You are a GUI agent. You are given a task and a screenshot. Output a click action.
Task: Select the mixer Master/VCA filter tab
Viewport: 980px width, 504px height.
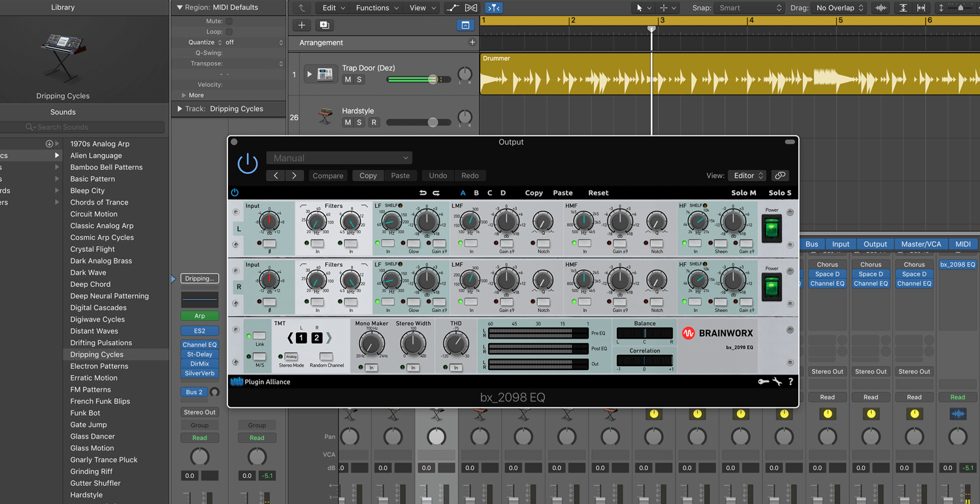(921, 244)
